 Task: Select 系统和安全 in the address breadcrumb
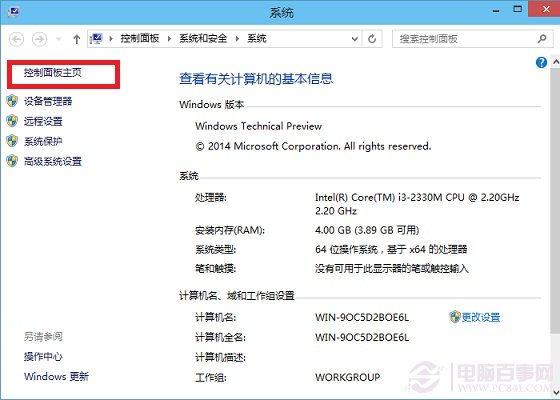203,38
